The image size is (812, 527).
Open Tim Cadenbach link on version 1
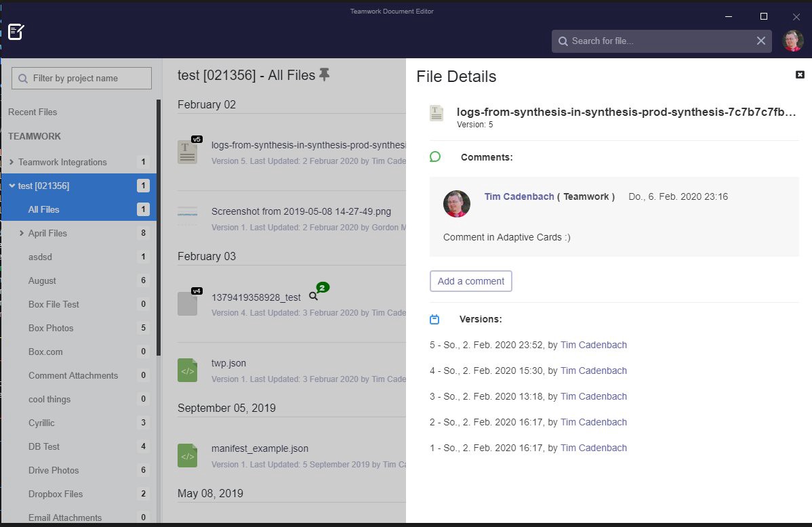pyautogui.click(x=594, y=448)
